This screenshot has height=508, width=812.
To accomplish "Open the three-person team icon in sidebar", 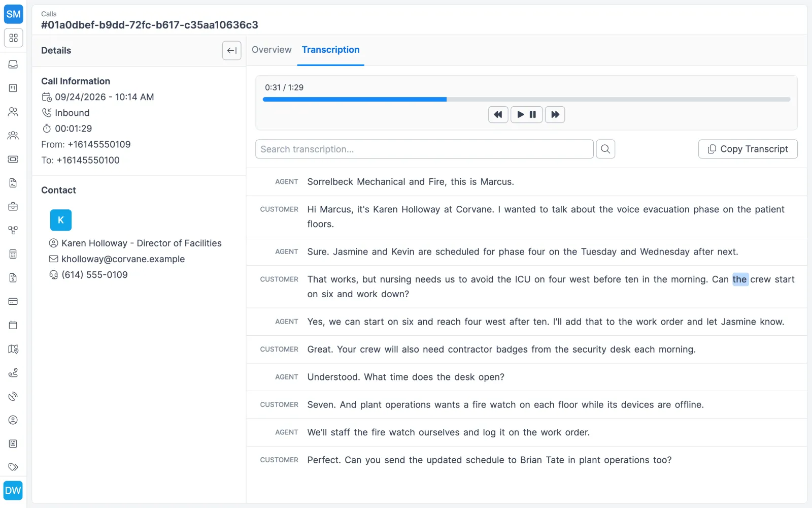I will click(x=13, y=136).
